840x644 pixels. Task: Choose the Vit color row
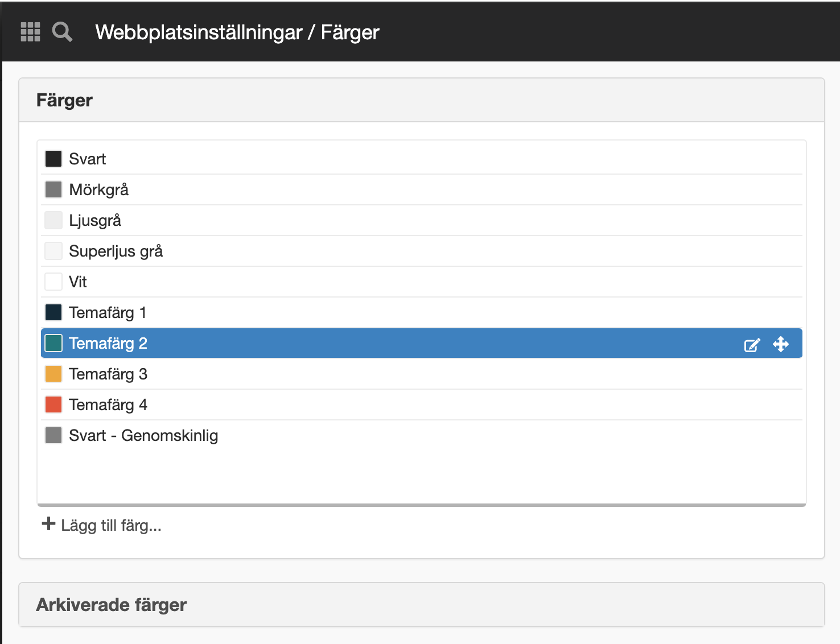422,282
